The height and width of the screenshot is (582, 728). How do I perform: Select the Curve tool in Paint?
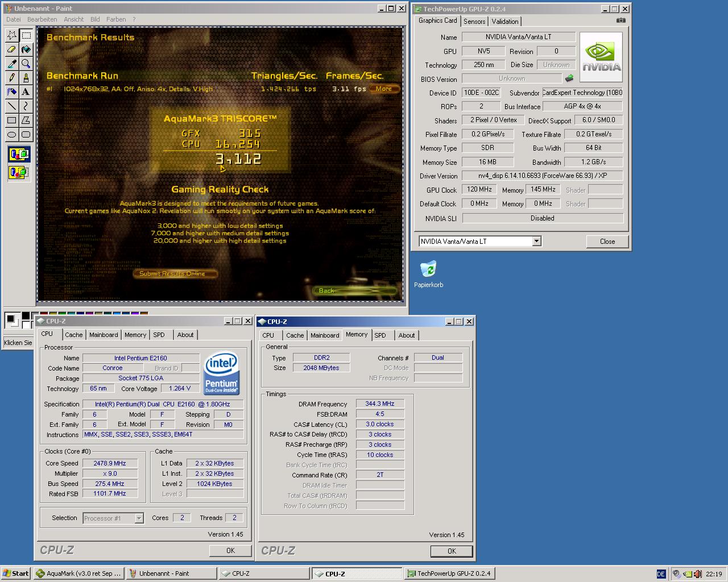click(x=26, y=106)
